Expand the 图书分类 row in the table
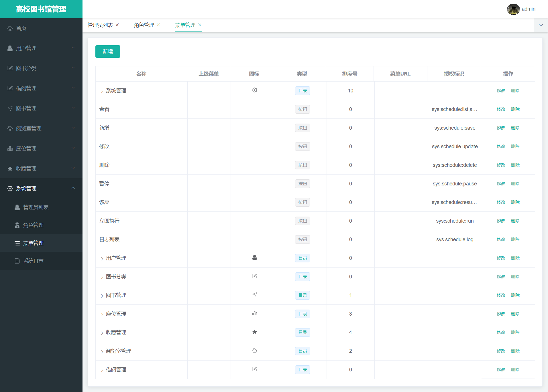Viewport: 548px width, 392px height. [x=102, y=277]
